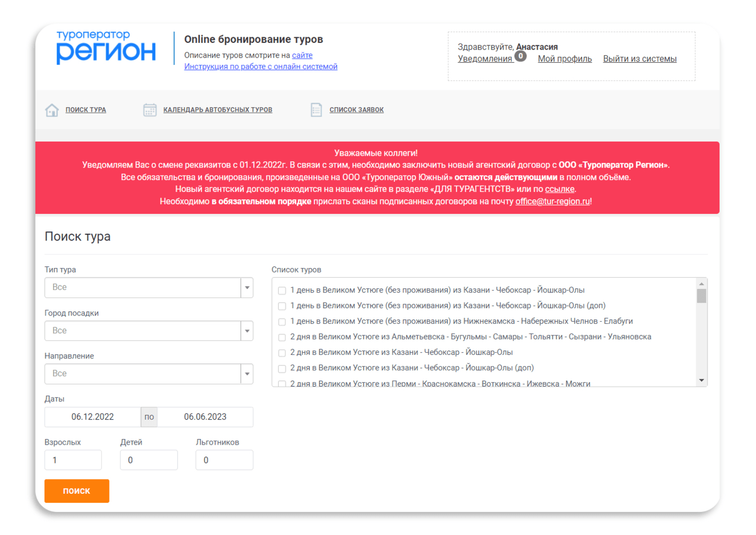Check 2 дня в Великом Устюге из Перми
Viewport: 756px width, 535px height.
[x=282, y=384]
